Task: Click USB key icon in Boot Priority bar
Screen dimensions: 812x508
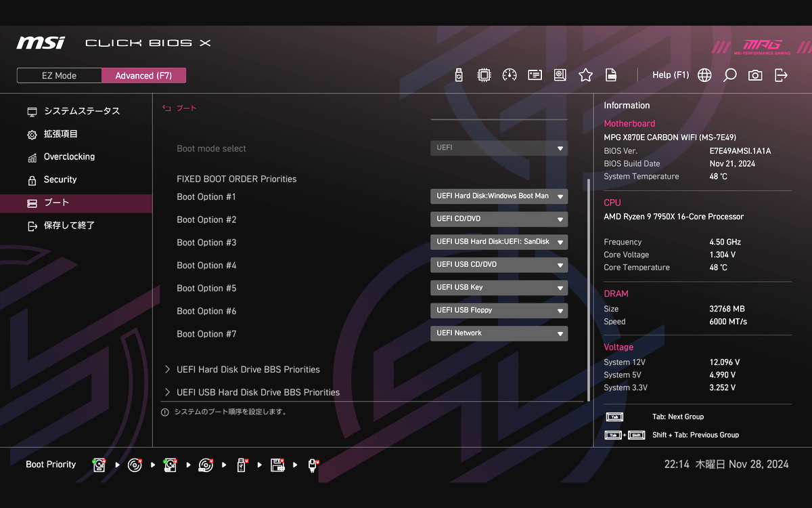Action: [x=242, y=465]
